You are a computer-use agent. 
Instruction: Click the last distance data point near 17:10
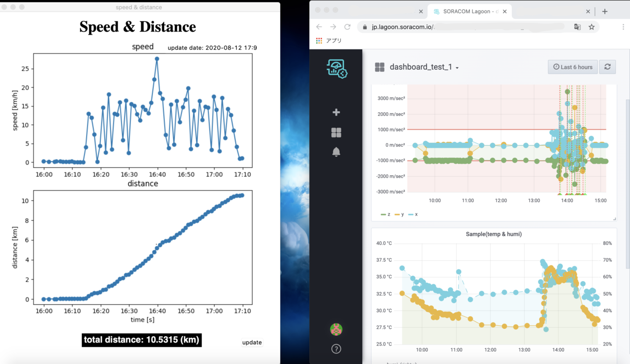coord(242,195)
